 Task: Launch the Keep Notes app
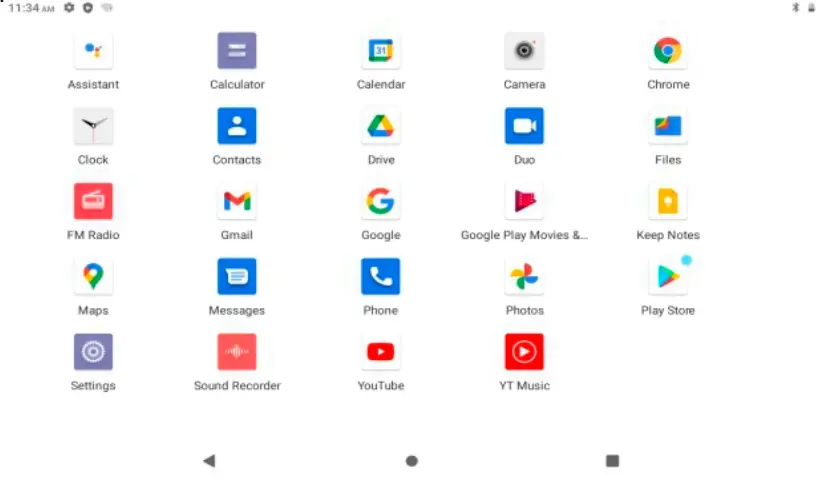pos(668,201)
